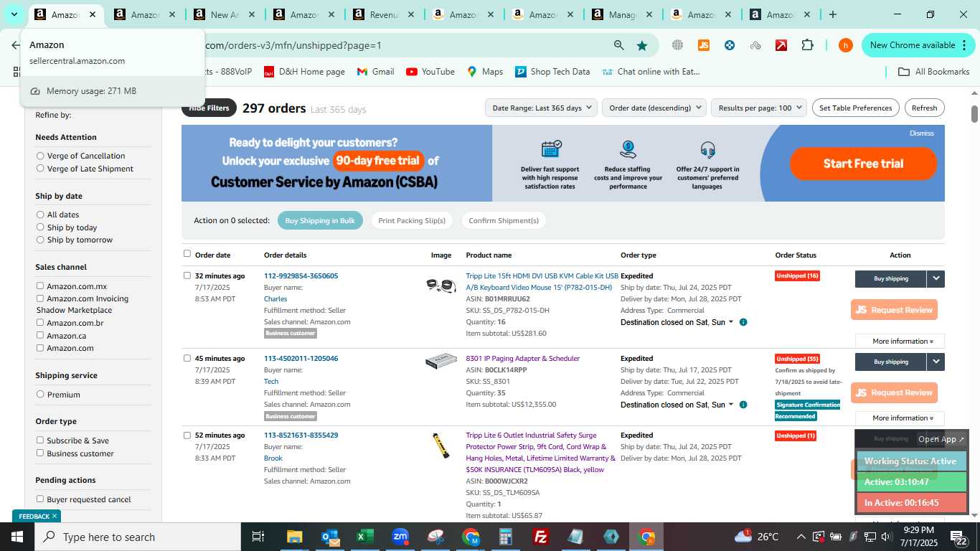Image resolution: width=980 pixels, height=551 pixels.
Task: Click Set Table Preferences button
Action: pyautogui.click(x=855, y=108)
